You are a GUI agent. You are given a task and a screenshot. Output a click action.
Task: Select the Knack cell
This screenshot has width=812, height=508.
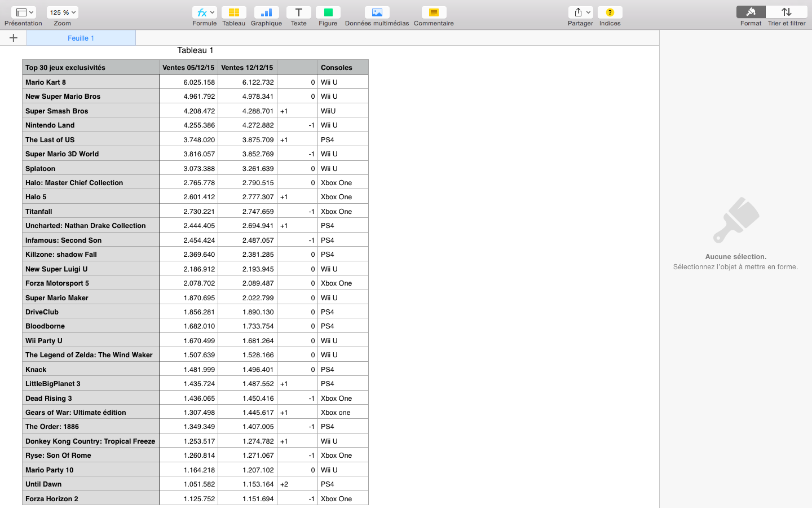point(91,369)
